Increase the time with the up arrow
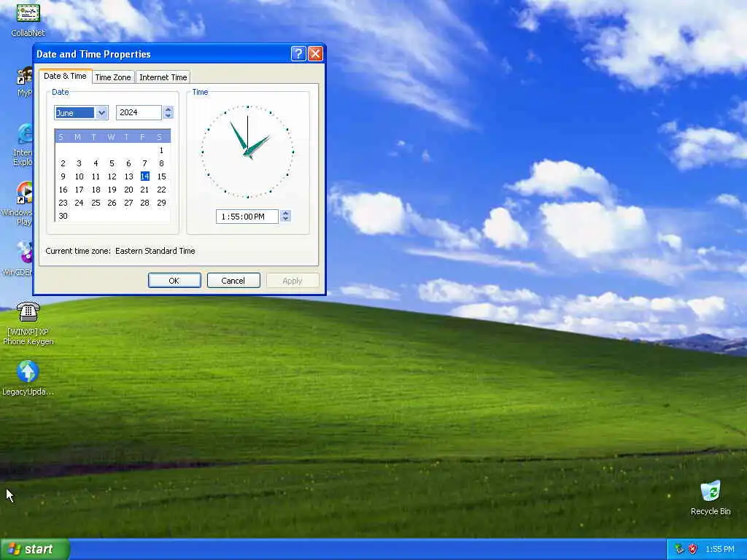The height and width of the screenshot is (560, 747). [285, 213]
